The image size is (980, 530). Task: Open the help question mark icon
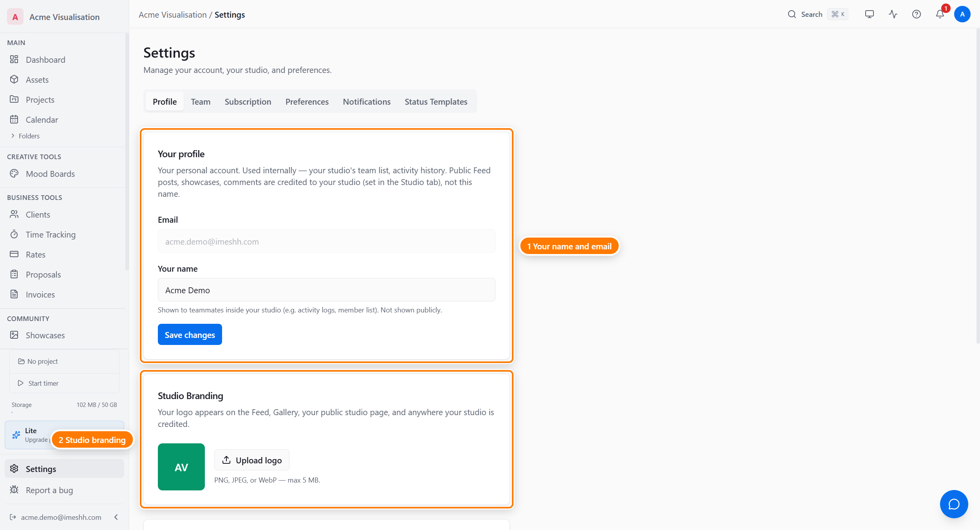tap(917, 14)
